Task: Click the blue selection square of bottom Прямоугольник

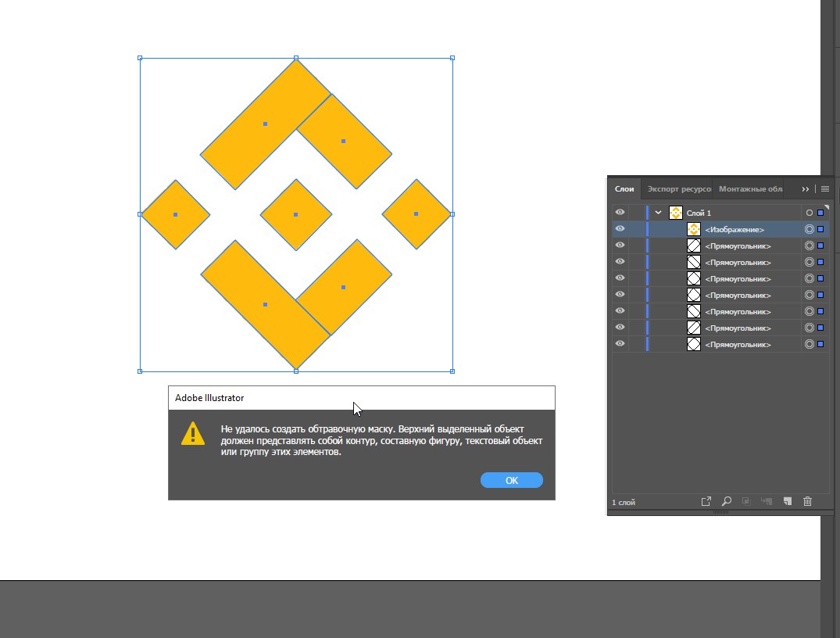Action: tap(820, 344)
